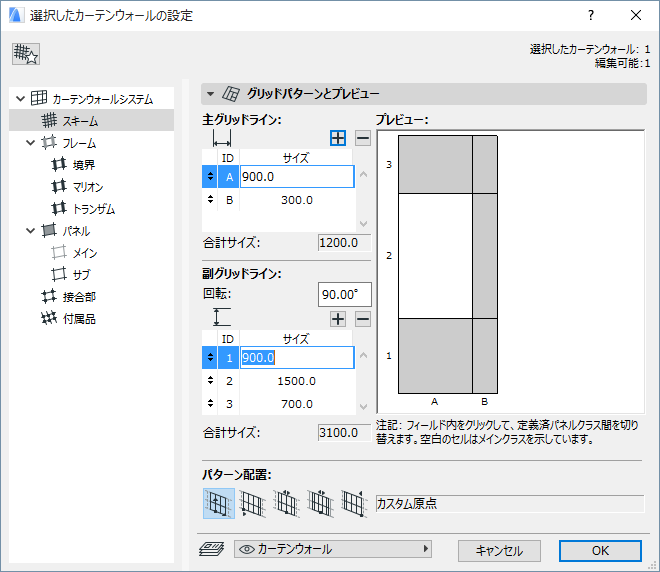Viewport: 660px width, 572px height.
Task: Click the 回転 90.00° rotation field
Action: tap(345, 295)
